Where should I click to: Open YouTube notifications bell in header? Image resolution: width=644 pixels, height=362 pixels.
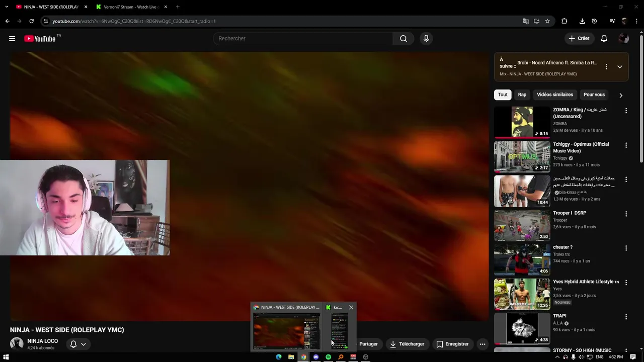(604, 39)
